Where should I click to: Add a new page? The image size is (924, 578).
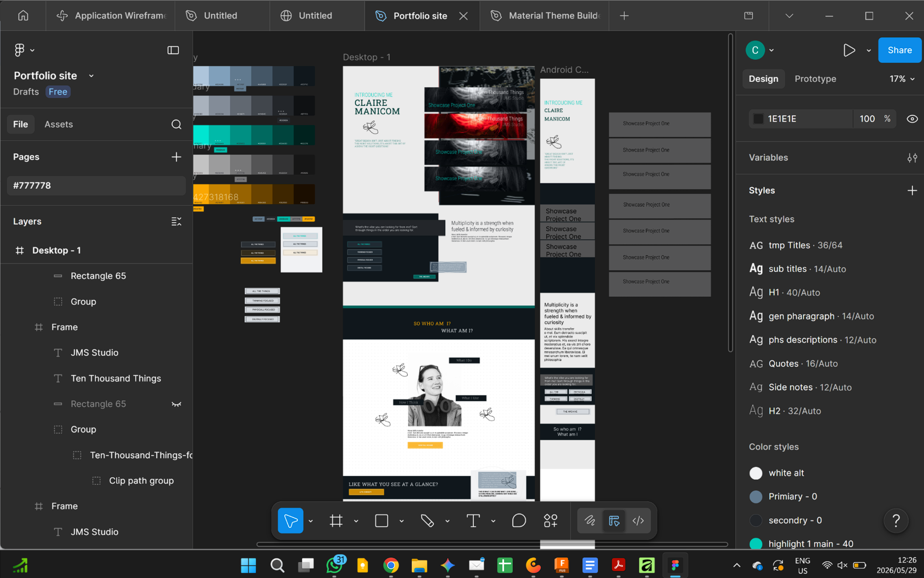point(176,157)
